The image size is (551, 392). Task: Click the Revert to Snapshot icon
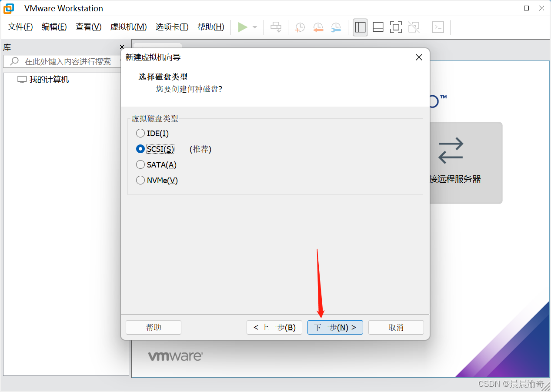tap(318, 27)
